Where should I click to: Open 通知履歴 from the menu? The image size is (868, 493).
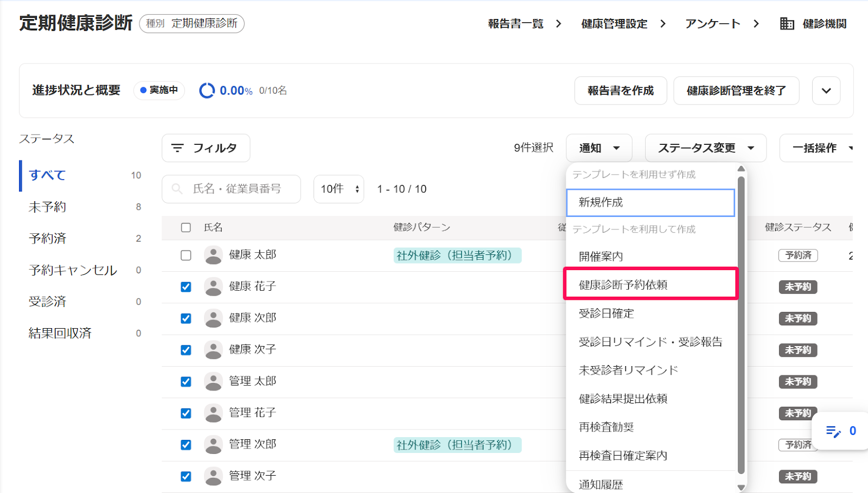(650, 484)
